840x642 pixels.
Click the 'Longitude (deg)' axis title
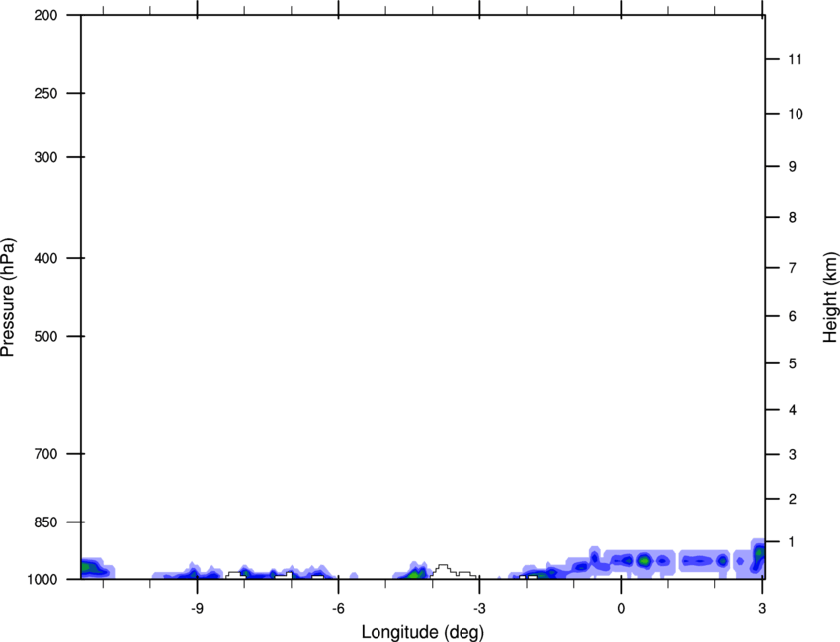click(x=423, y=632)
